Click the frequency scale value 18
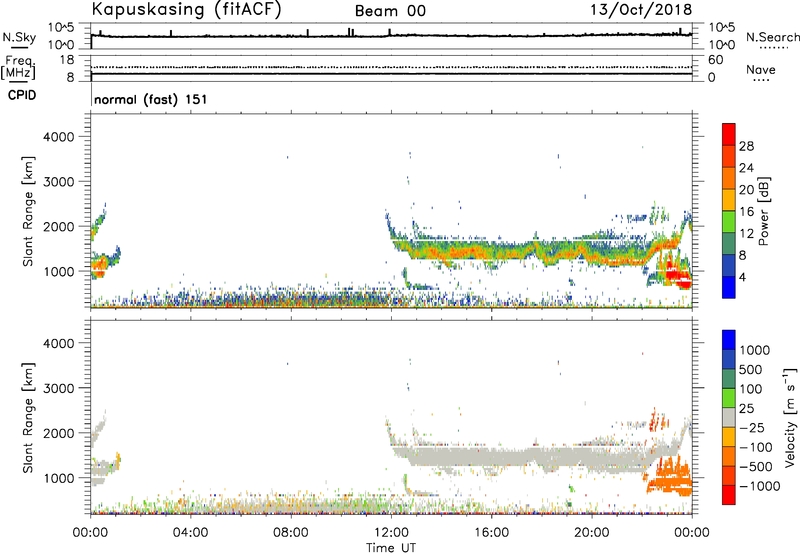This screenshot has width=800, height=554. click(67, 60)
